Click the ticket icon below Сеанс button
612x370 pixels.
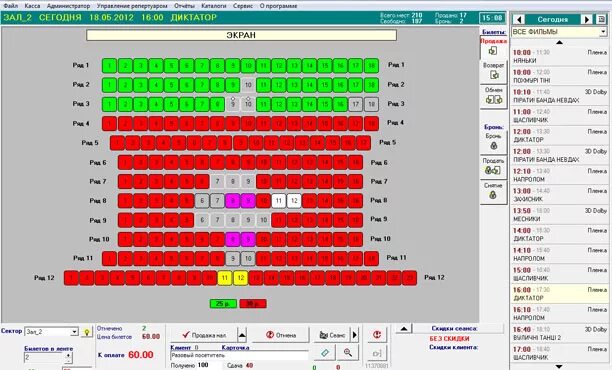(325, 353)
